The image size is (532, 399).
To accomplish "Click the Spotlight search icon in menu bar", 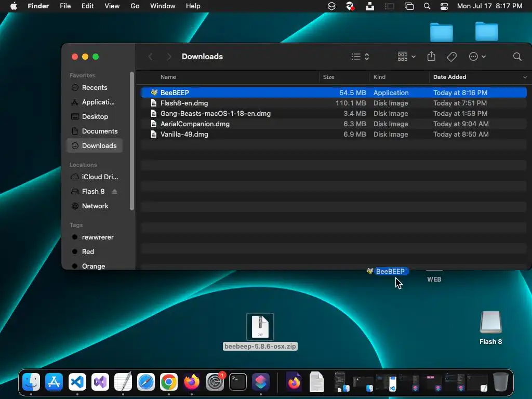I will 427,6.
